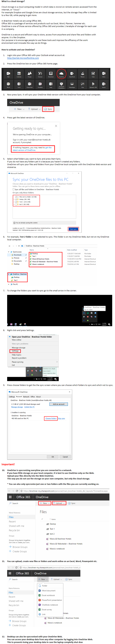
Task: Launch the Word tile on Office 365 home
Action: pyautogui.click(x=8, y=84)
